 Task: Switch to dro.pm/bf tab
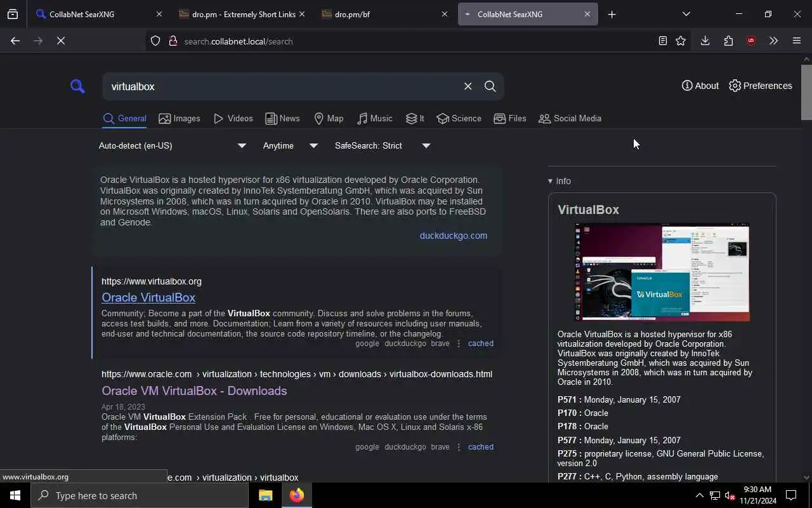384,14
